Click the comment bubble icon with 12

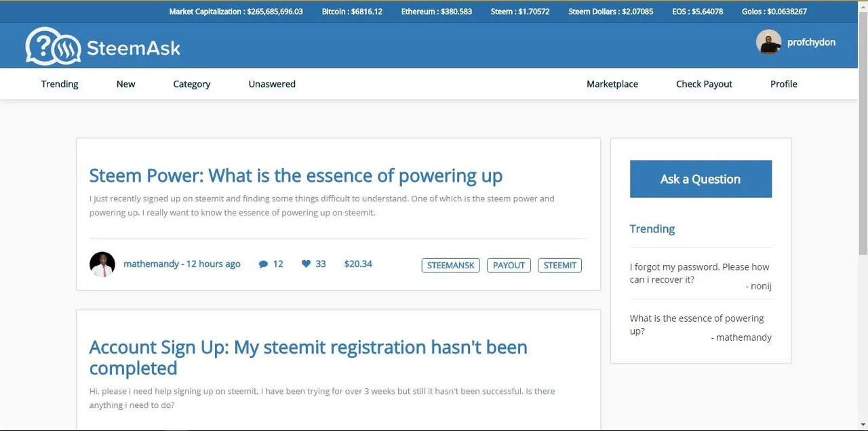[263, 264]
